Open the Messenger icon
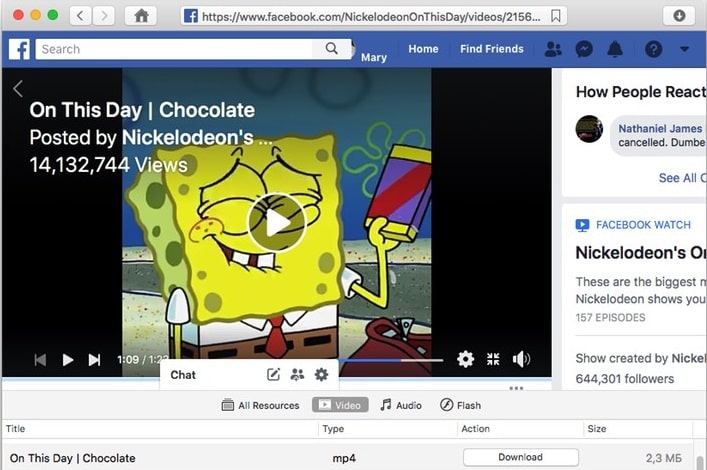The height and width of the screenshot is (470, 707). point(584,49)
